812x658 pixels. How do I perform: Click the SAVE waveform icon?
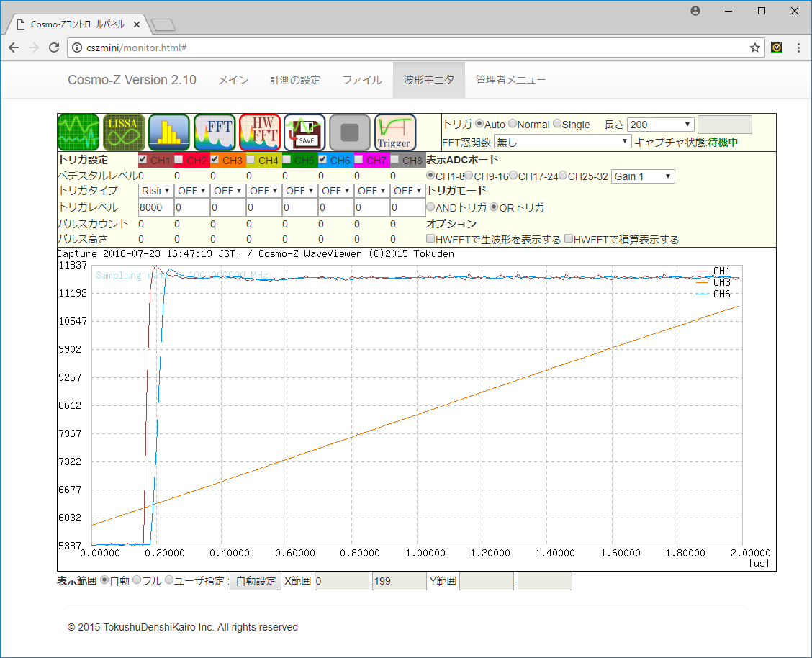pyautogui.click(x=304, y=132)
